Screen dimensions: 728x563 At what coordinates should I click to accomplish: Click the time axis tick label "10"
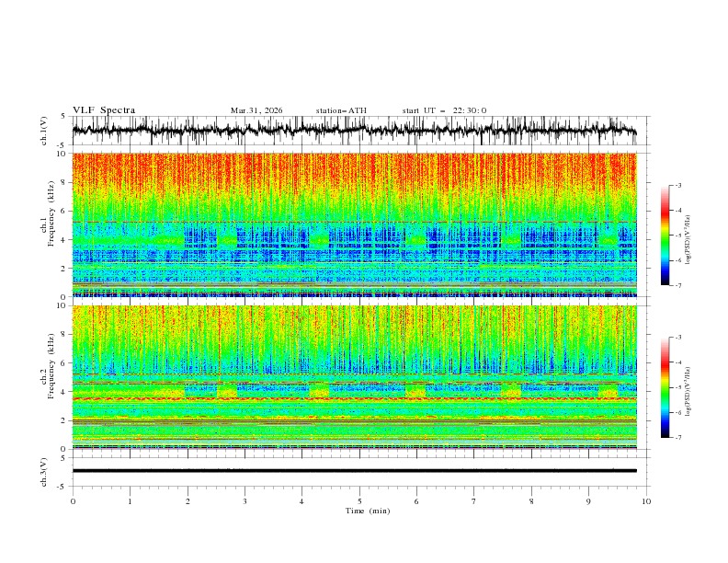(x=646, y=501)
